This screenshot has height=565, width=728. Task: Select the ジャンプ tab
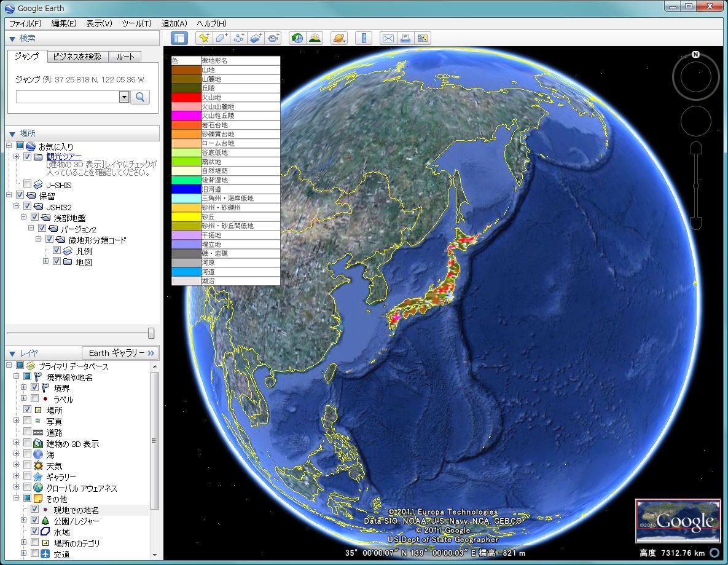26,56
